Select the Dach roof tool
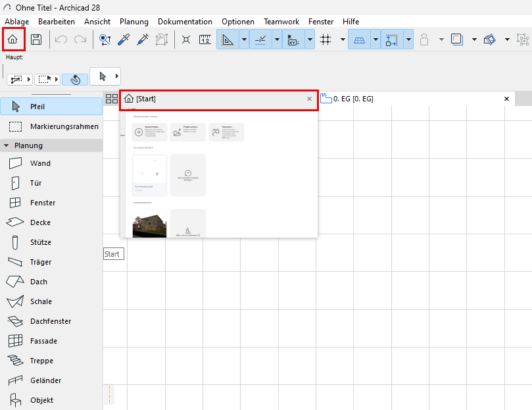532x410 pixels. coord(51,282)
